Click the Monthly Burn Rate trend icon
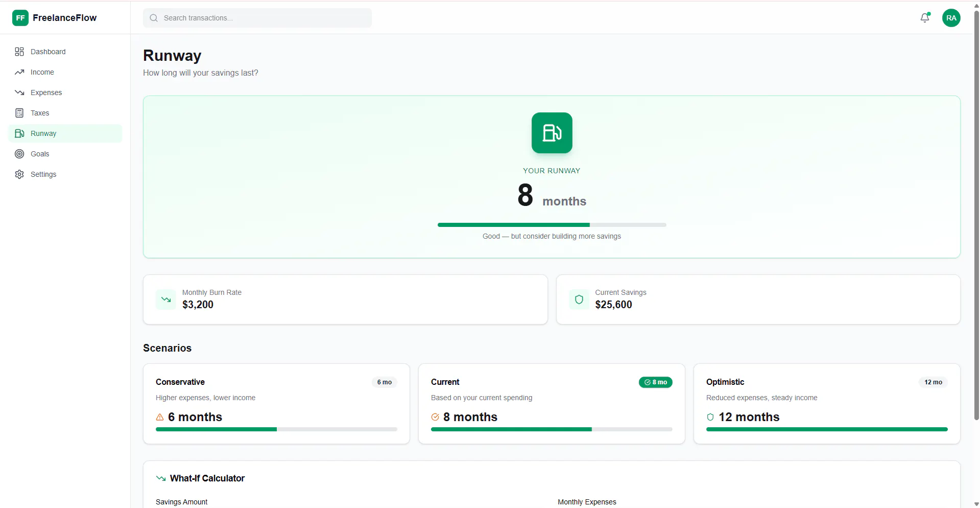980x508 pixels. (166, 299)
